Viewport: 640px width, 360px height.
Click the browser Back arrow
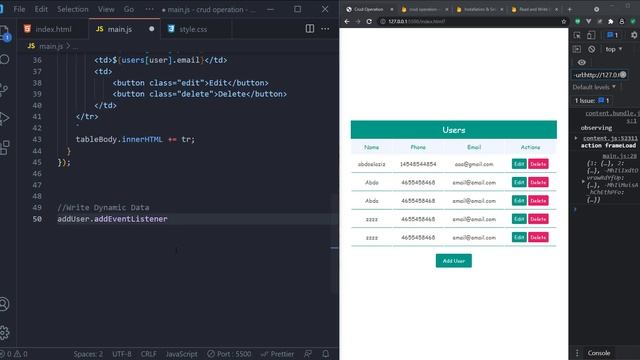click(x=347, y=21)
